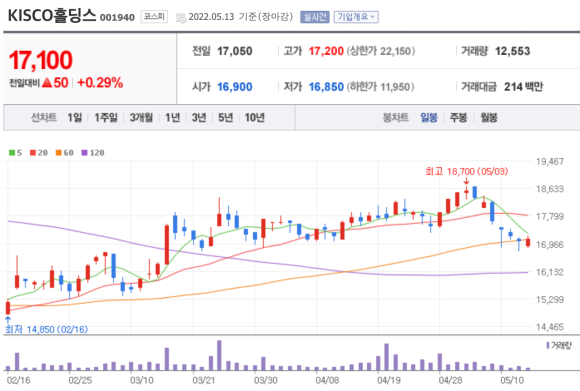Viewport: 580px width, 391px height.
Task: Click the 최저 14,850 (02/16) low marker
Action: [46, 329]
